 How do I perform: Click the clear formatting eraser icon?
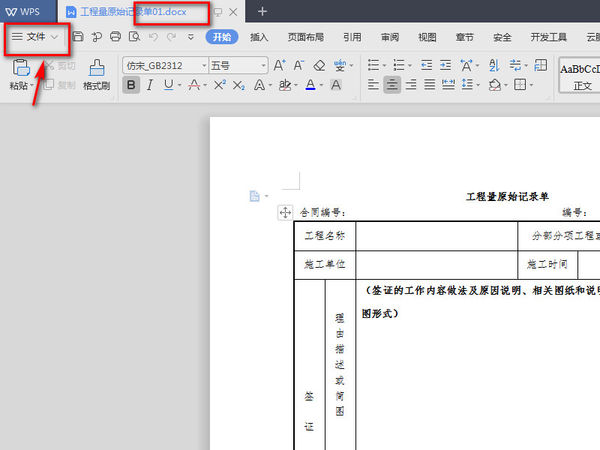tap(319, 66)
